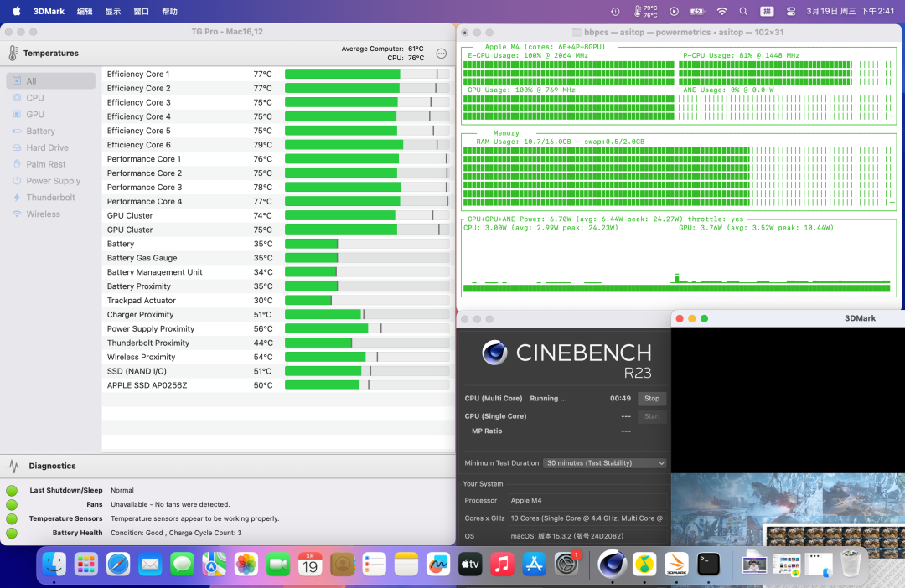Open Control Center in the menu bar
905x588 pixels.
pyautogui.click(x=791, y=12)
